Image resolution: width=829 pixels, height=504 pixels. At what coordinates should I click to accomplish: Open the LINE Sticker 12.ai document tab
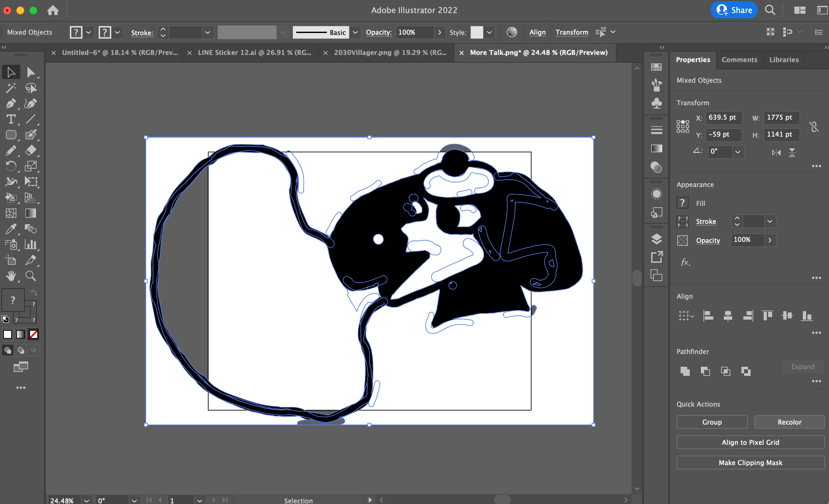254,53
